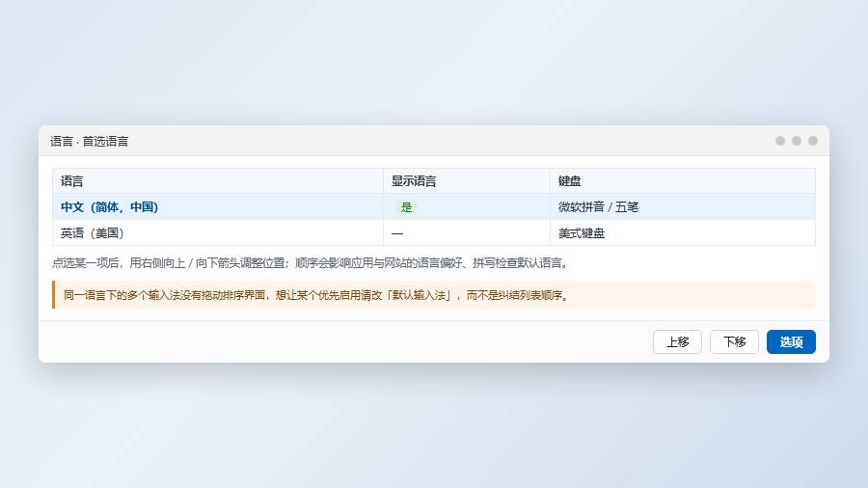Open the 选项 button
Image resolution: width=868 pixels, height=488 pixels.
tap(791, 342)
